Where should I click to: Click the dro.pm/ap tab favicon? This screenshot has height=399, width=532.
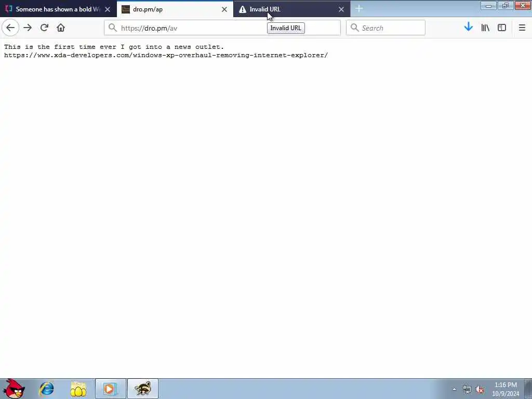pos(126,9)
